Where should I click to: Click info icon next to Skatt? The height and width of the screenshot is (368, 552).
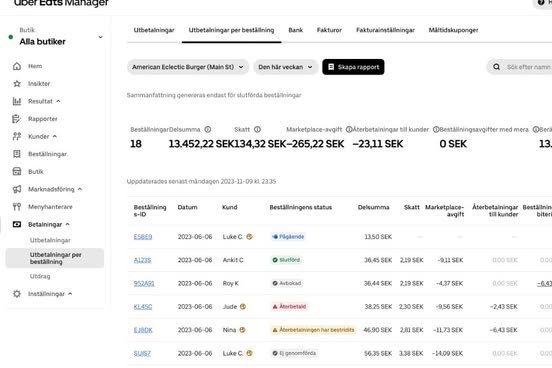257,130
